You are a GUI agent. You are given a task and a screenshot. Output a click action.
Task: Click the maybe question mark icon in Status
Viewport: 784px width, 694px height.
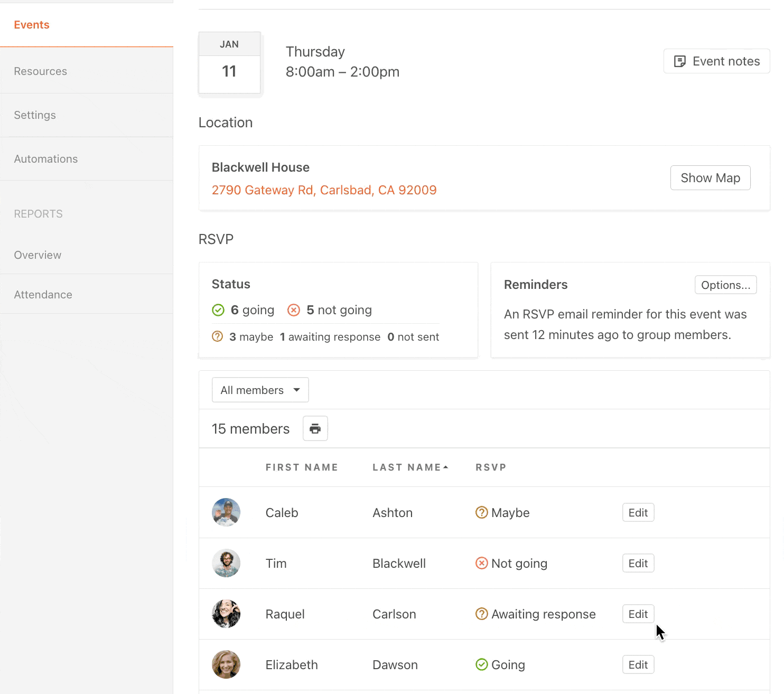coord(217,336)
